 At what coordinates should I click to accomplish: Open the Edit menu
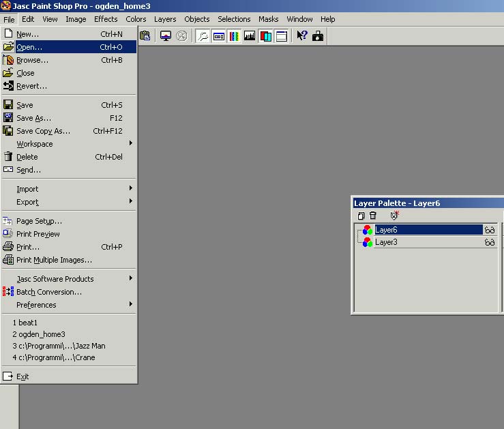[28, 19]
